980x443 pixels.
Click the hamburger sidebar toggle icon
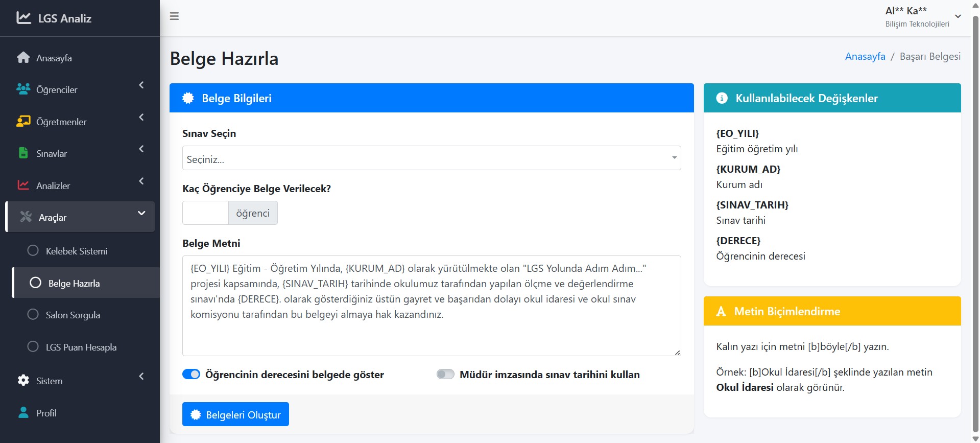[x=174, y=16]
